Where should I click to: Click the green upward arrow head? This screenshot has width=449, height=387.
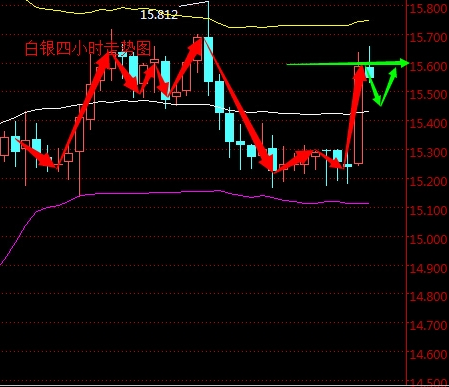393,73
